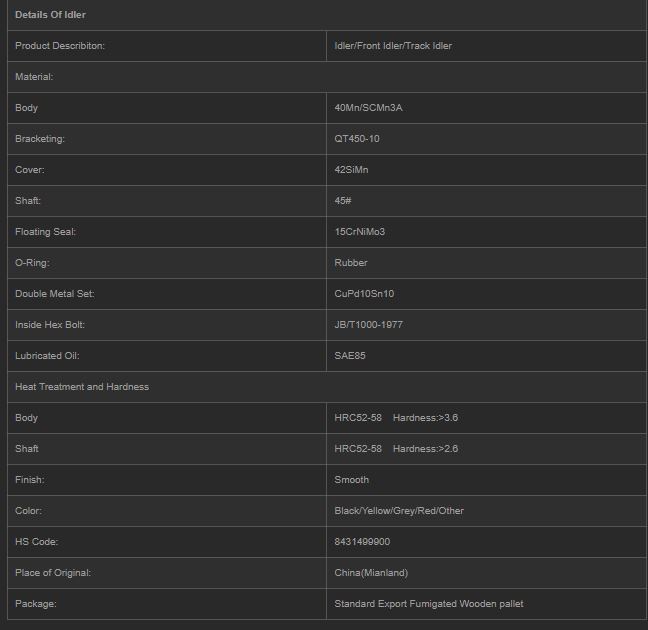
Task: Select the "40Mn/SCMn3A" body material value
Action: 368,108
